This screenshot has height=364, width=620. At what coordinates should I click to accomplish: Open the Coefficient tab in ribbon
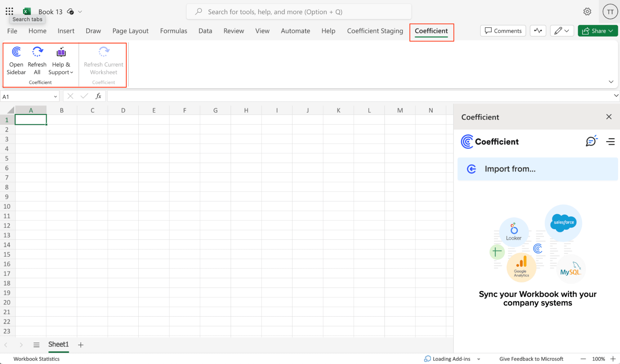click(x=431, y=30)
